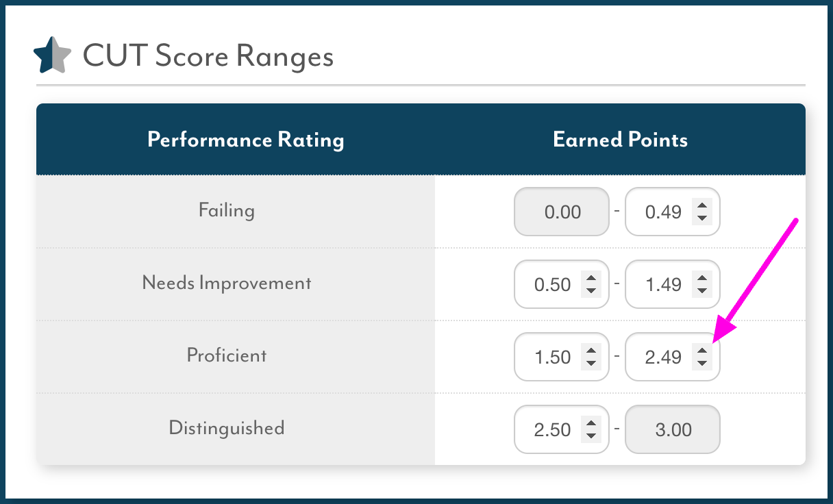
Task: Click the half-star icon beside CUT Score Ranges
Action: pos(52,56)
